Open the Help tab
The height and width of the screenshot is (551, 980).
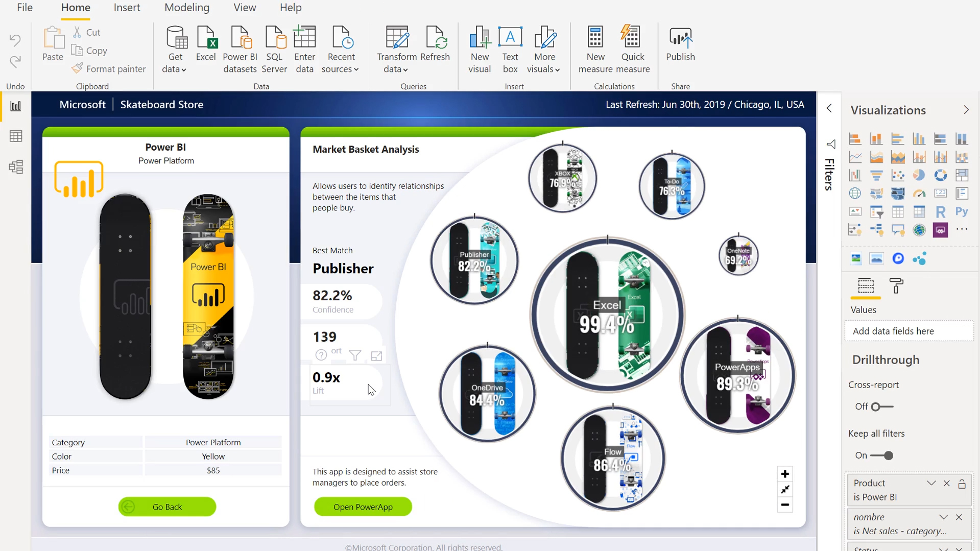click(291, 8)
